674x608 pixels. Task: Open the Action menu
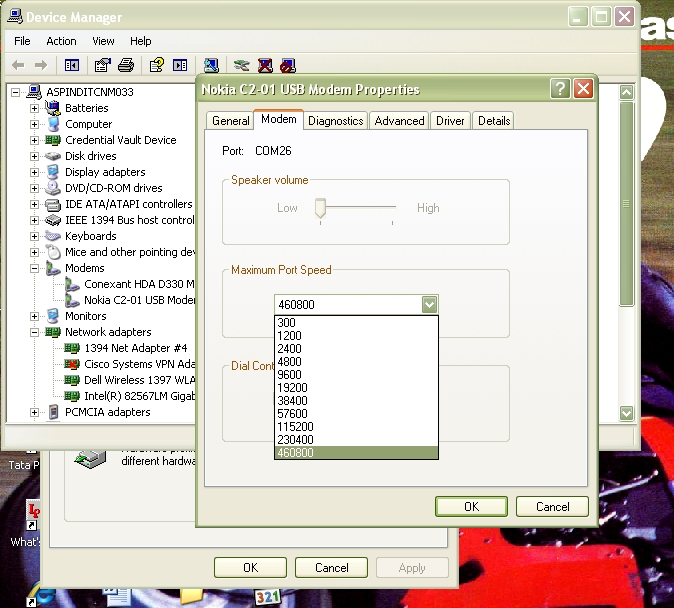(x=61, y=41)
